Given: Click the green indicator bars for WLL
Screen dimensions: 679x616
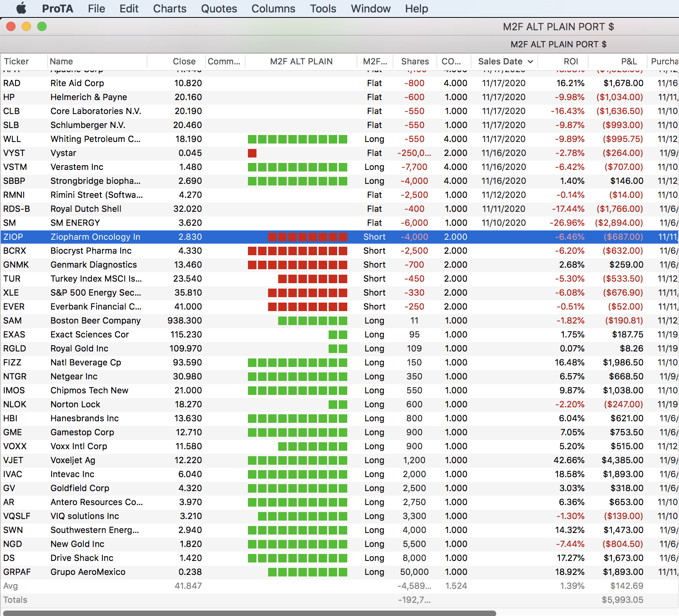Looking at the screenshot, I should pyautogui.click(x=297, y=139).
